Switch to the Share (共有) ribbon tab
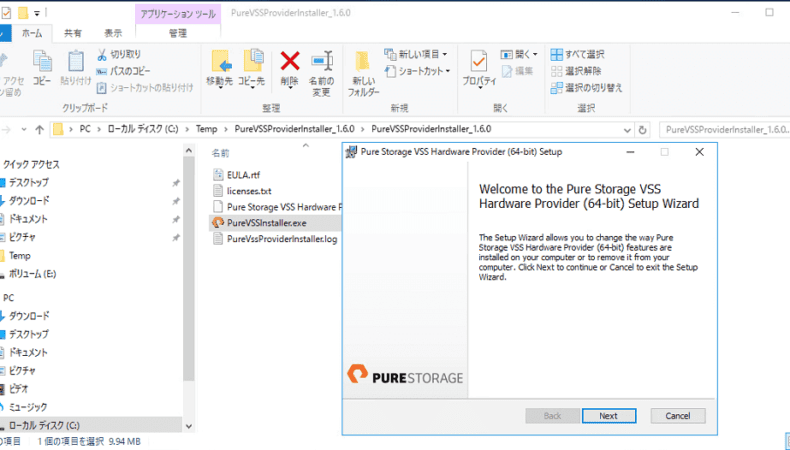The height and width of the screenshot is (450, 790). click(x=73, y=33)
